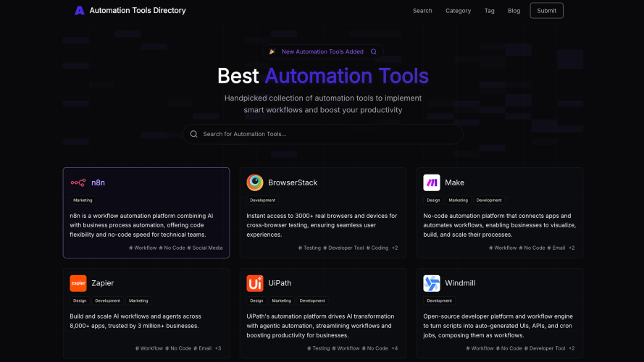
Task: Click the UiPath logo icon
Action: click(x=255, y=283)
